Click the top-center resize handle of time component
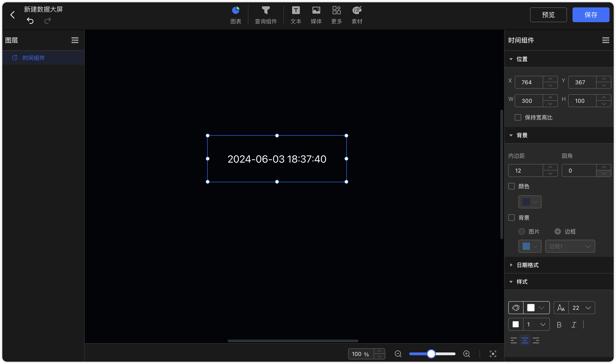Screen dimensions: 616x364 click(277, 136)
